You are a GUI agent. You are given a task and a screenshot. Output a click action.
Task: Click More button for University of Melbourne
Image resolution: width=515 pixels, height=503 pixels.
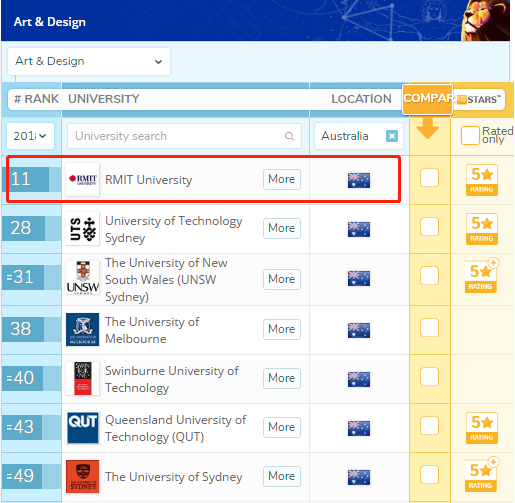pyautogui.click(x=282, y=329)
